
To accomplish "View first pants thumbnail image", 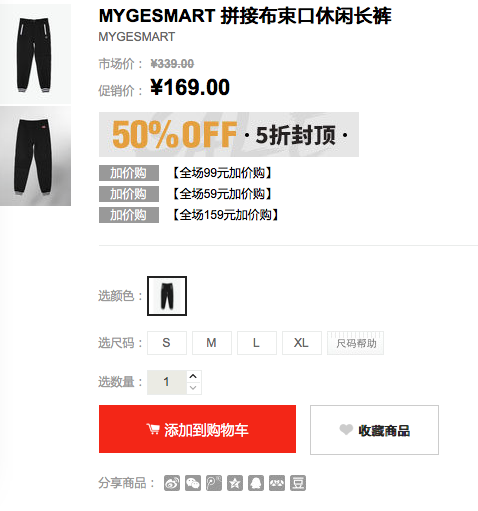I will tap(35, 54).
